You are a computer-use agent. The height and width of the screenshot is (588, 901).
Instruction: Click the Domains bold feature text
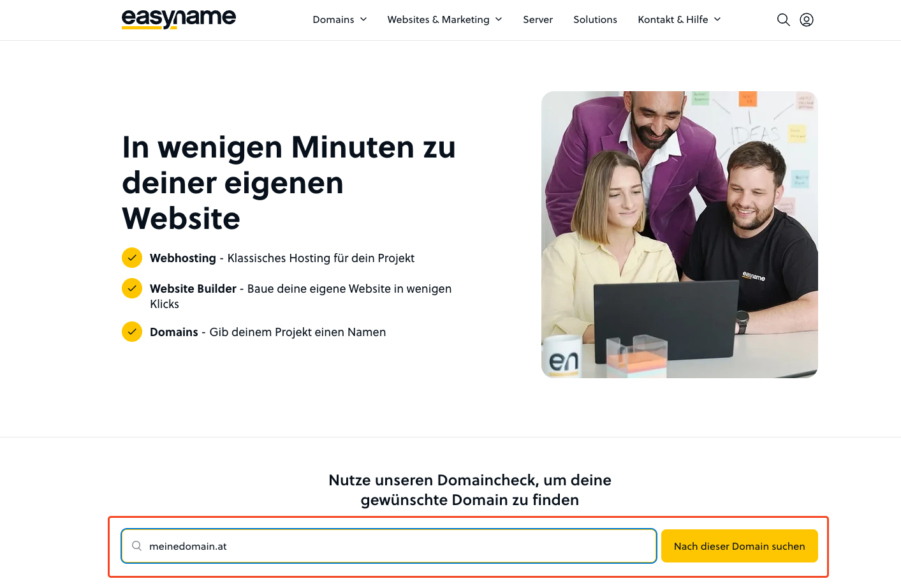pyautogui.click(x=174, y=332)
